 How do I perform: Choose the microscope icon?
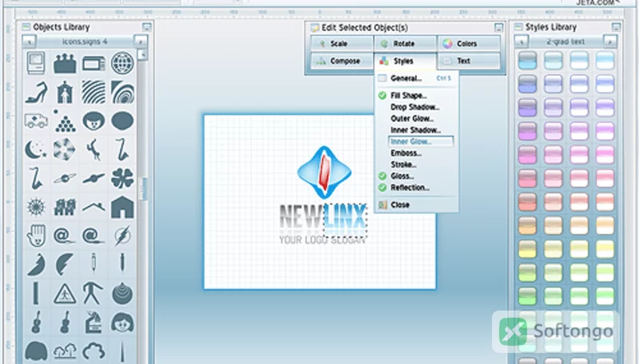click(x=93, y=322)
